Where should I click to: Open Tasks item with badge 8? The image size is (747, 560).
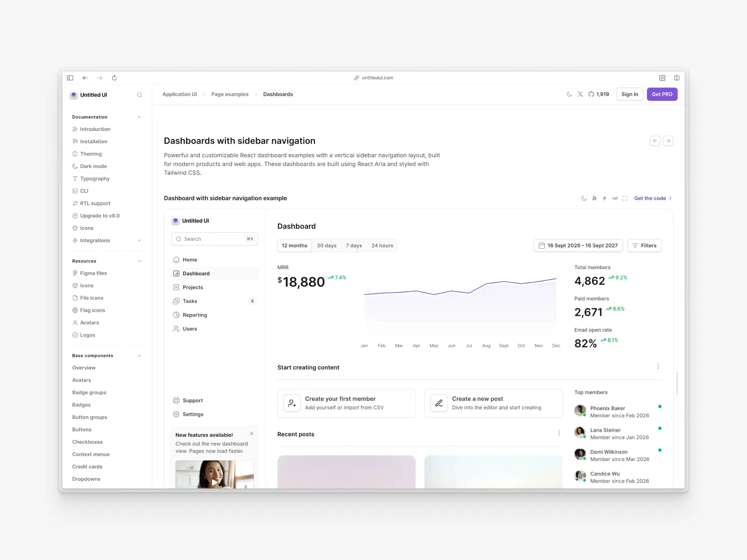click(215, 301)
